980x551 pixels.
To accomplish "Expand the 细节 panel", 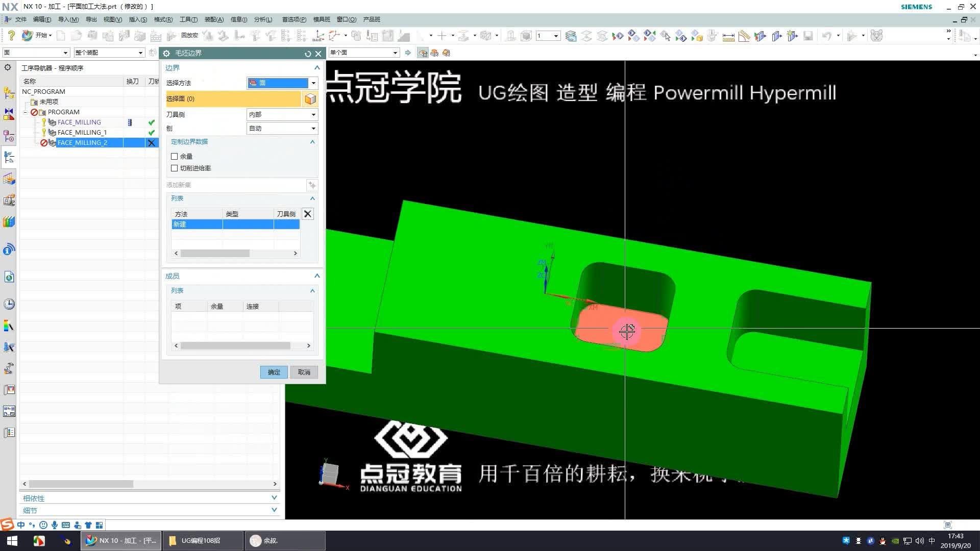I will pos(274,510).
